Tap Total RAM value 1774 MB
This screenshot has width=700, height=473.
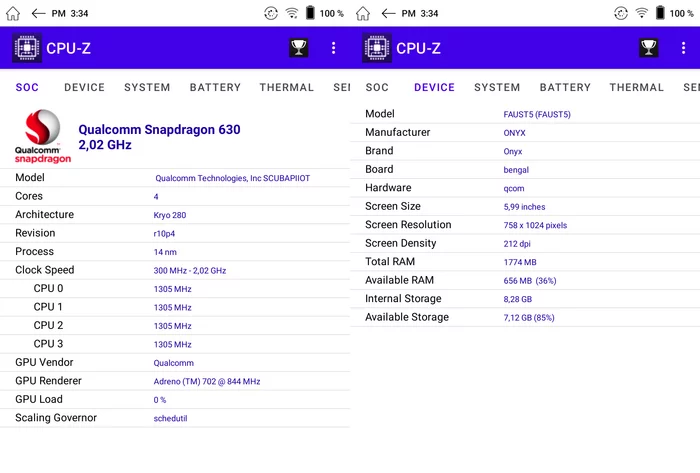tap(520, 262)
